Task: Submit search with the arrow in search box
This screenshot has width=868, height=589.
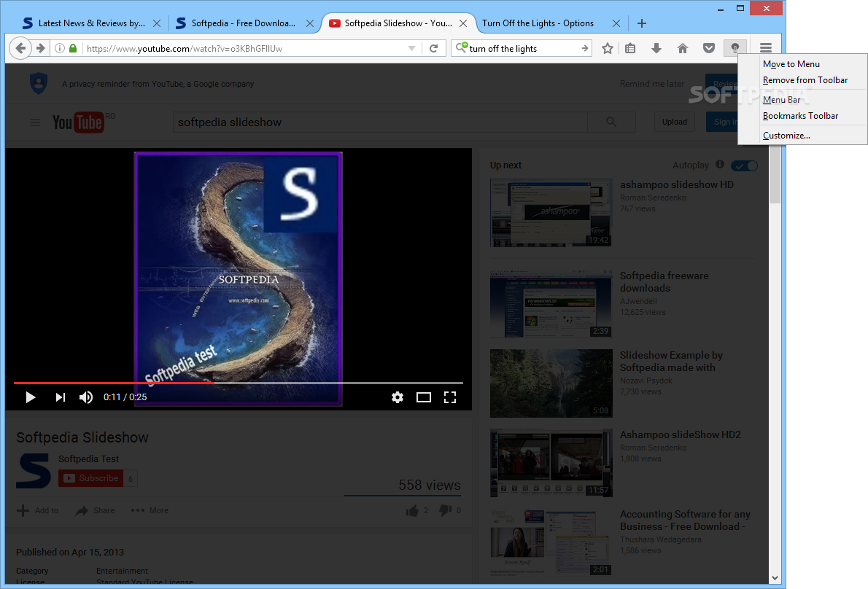Action: click(x=584, y=48)
